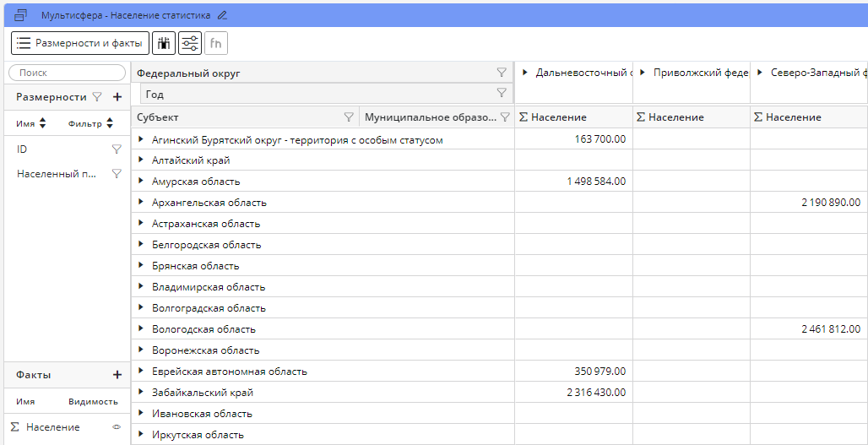Click the Поиск search field

(66, 73)
